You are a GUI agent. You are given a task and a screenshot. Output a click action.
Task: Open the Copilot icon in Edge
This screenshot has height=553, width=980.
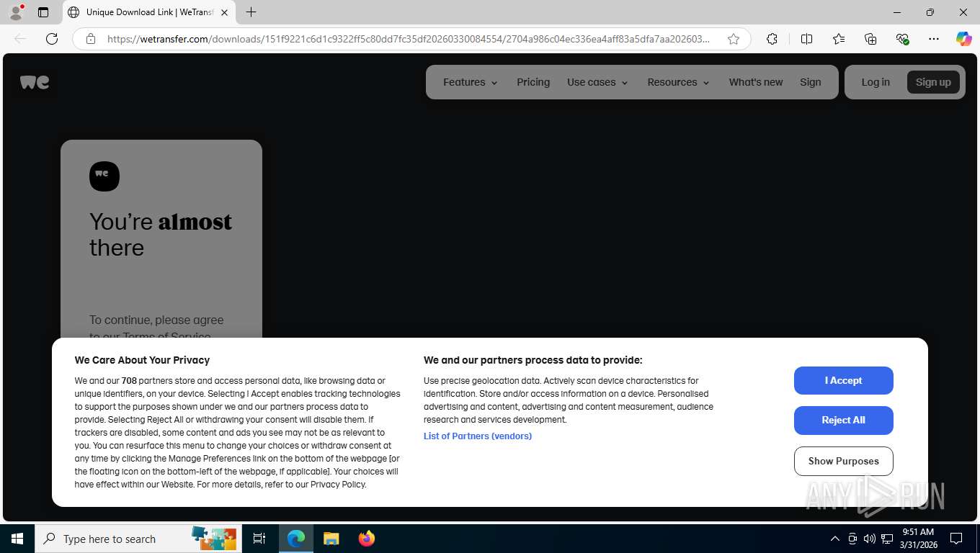(963, 39)
